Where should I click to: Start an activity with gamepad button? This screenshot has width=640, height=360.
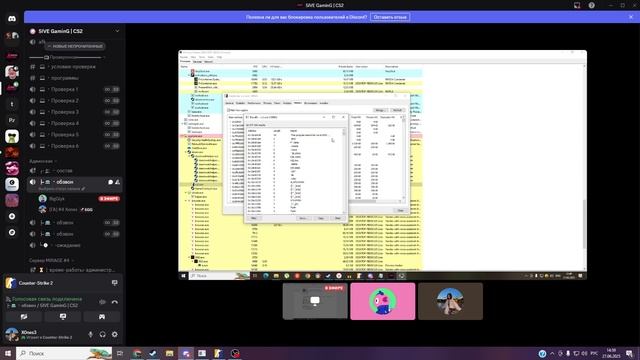(x=102, y=317)
